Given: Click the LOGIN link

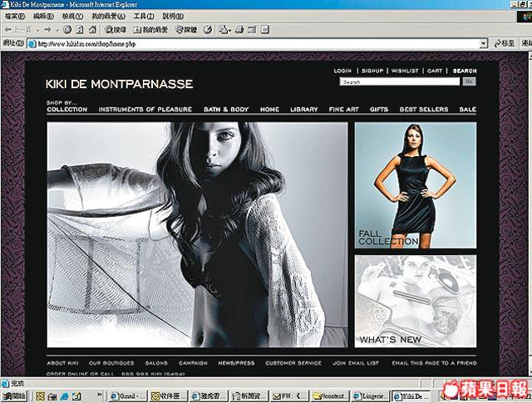Looking at the screenshot, I should pos(342,71).
